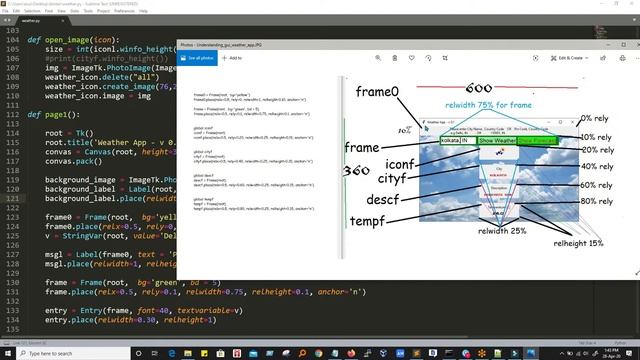The image size is (640, 360).
Task: Open the Help menu in Sublime Text
Action: [x=143, y=11]
